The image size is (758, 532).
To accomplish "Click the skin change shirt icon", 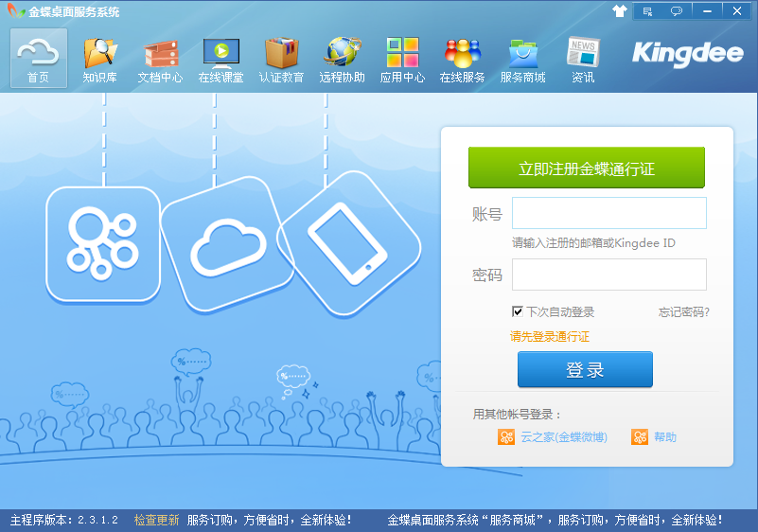I will [619, 10].
